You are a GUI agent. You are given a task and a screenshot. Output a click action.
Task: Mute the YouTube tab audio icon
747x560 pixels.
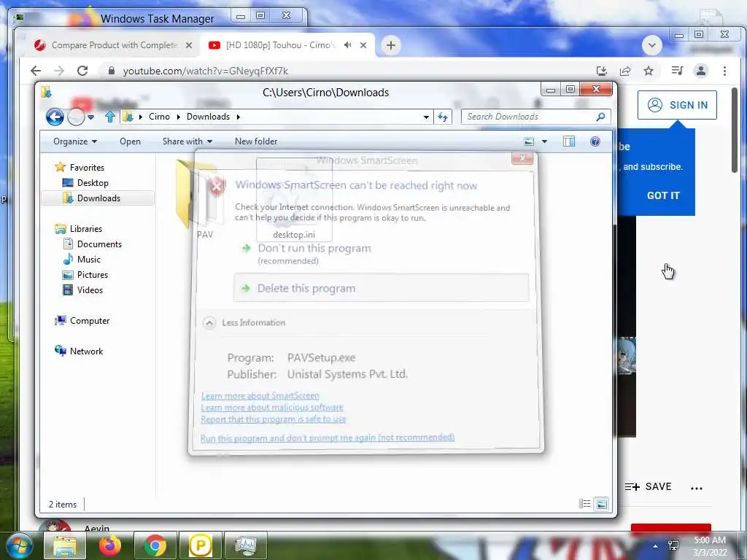tap(348, 45)
